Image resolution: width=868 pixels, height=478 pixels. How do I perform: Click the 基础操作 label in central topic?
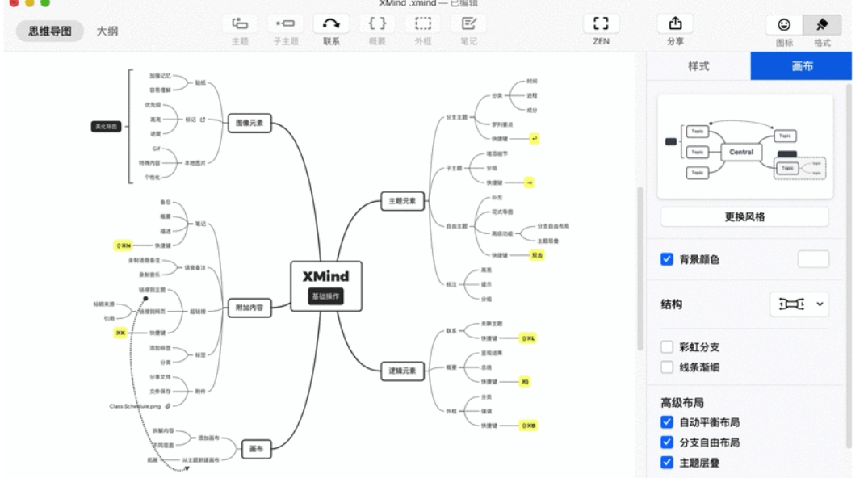point(325,296)
